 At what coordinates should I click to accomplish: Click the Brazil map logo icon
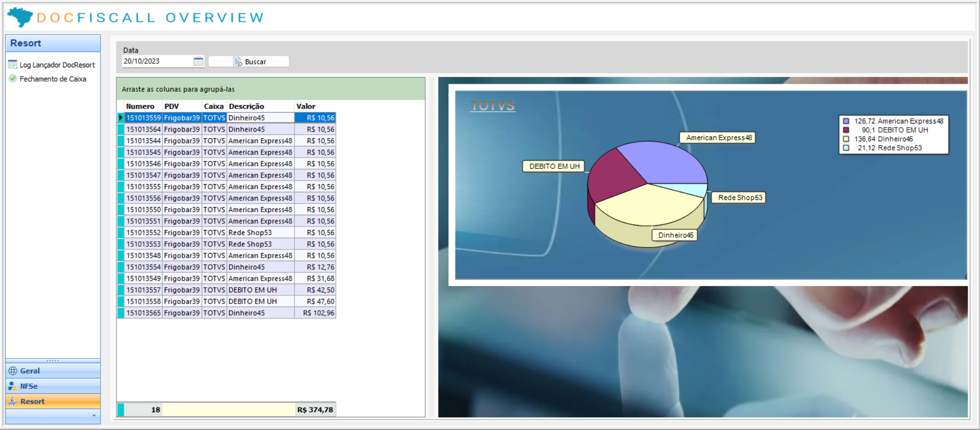(x=20, y=17)
